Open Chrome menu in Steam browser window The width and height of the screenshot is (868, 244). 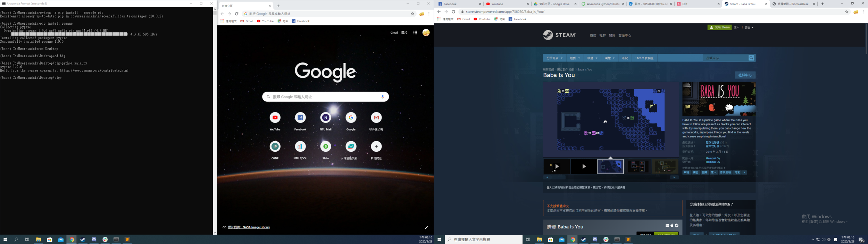[x=863, y=12]
